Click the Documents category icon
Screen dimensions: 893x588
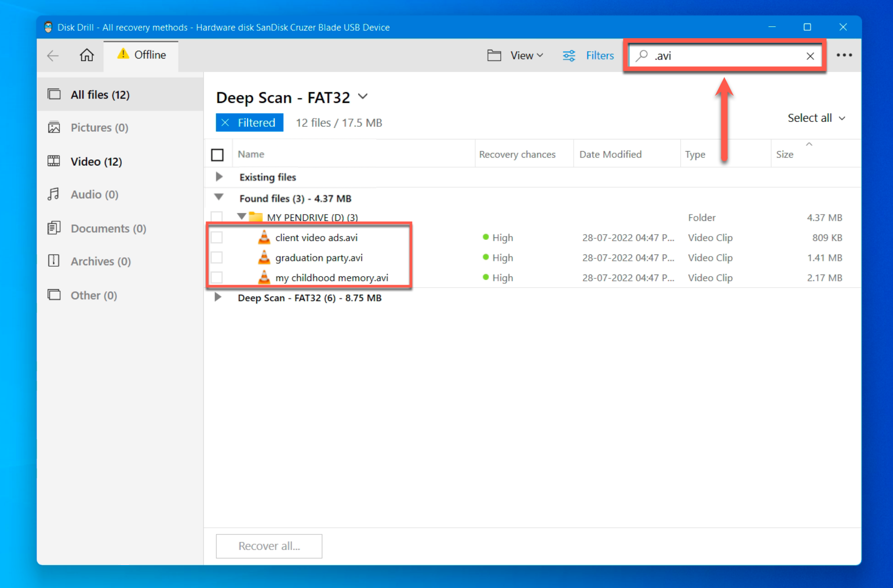tap(54, 228)
